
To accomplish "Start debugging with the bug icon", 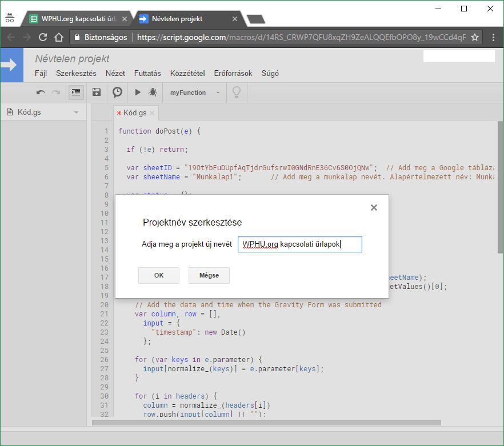I will 153,93.
